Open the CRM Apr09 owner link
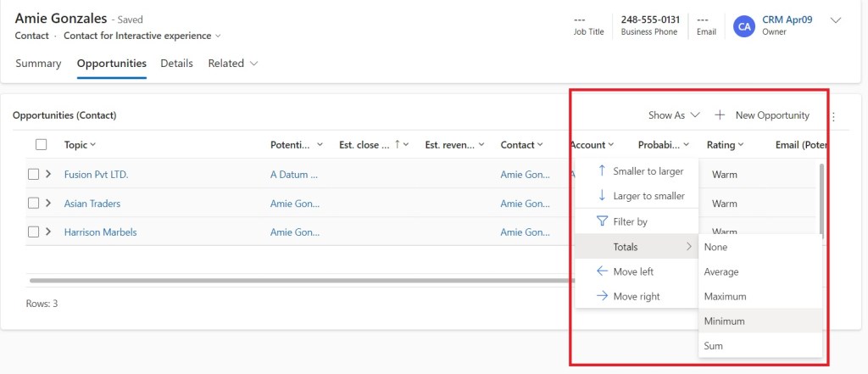 (787, 20)
